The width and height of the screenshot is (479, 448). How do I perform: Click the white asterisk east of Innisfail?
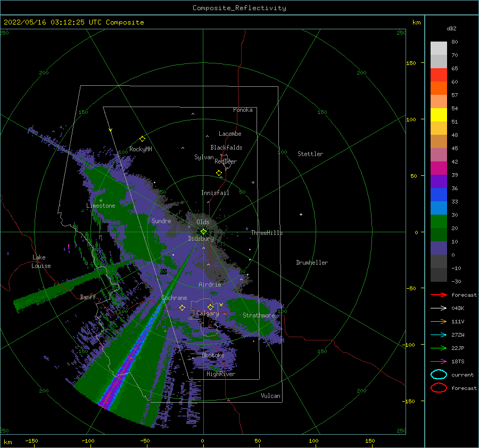253,183
